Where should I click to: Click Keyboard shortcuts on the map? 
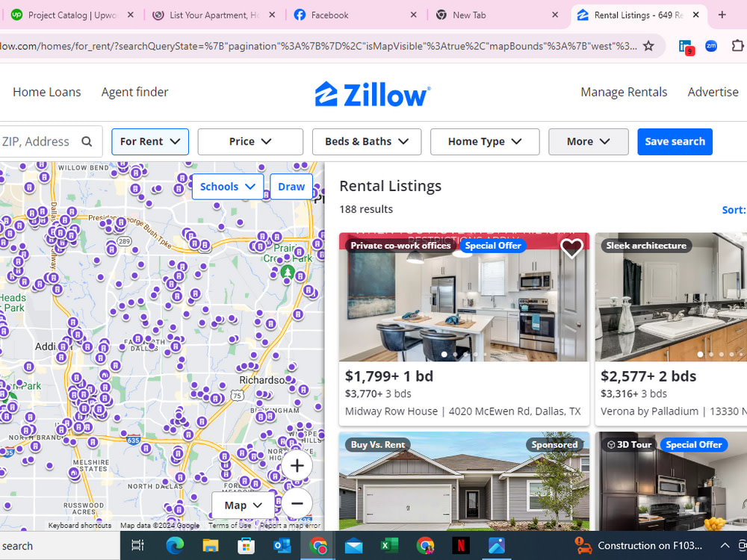[80, 525]
